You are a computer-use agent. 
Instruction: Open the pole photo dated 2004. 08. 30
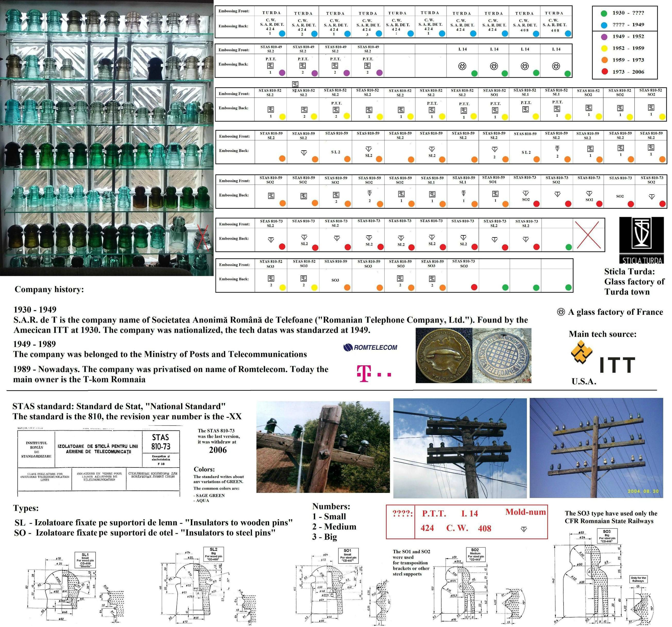click(596, 448)
